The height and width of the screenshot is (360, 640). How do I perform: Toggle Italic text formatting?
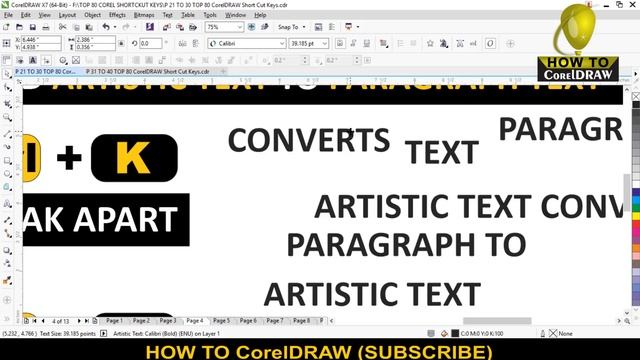pos(353,43)
